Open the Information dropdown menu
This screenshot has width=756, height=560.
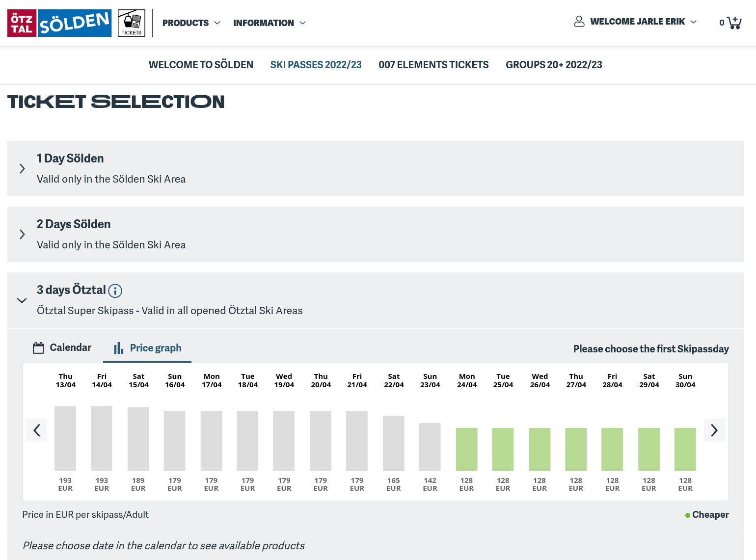pos(270,23)
